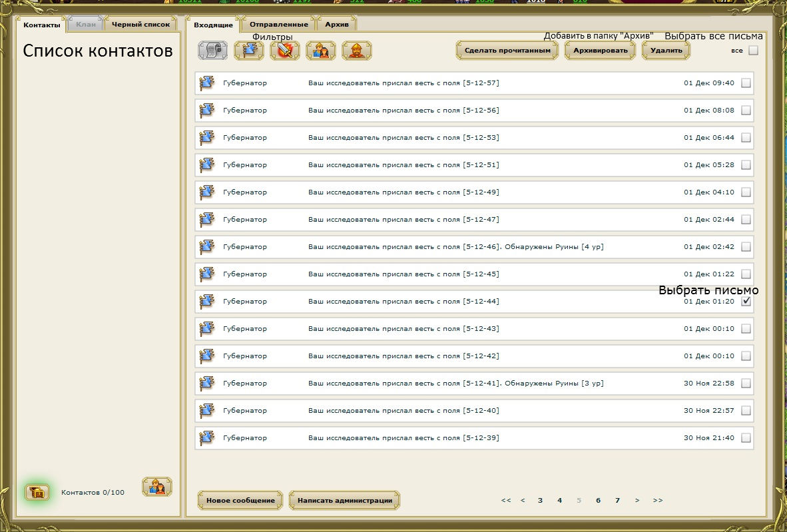This screenshot has width=787, height=532.
Task: Check the "все" select-all checkbox
Action: click(x=753, y=51)
